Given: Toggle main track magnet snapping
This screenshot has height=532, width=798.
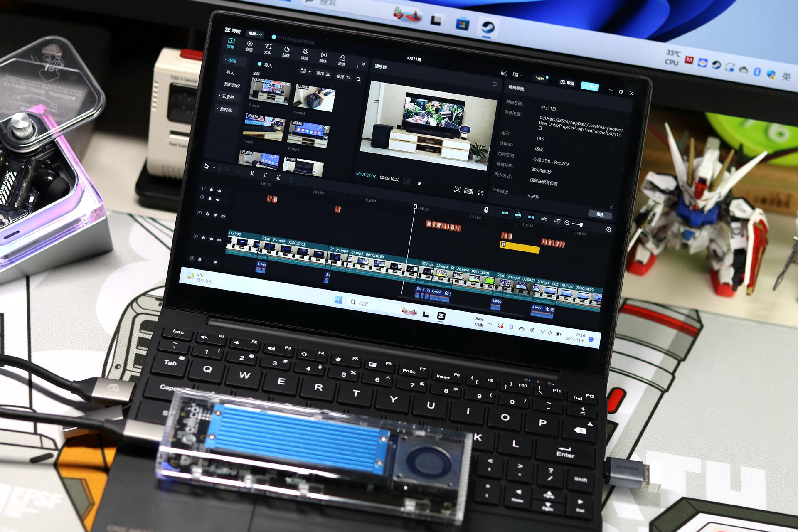Looking at the screenshot, I should point(505,213).
